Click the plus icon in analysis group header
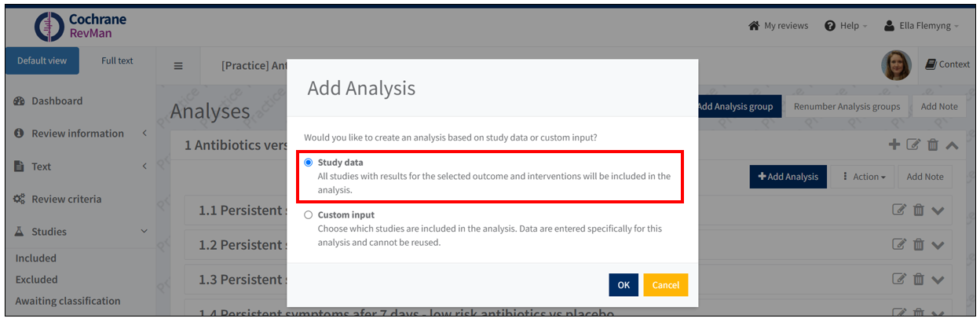The image size is (980, 322). (894, 145)
